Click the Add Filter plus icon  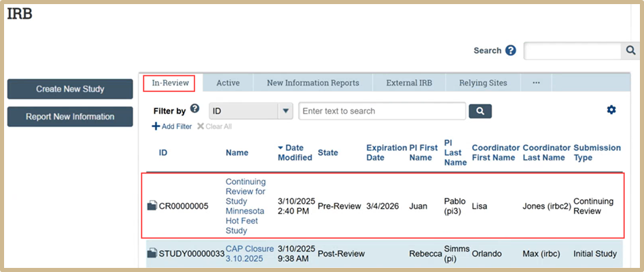pyautogui.click(x=156, y=126)
